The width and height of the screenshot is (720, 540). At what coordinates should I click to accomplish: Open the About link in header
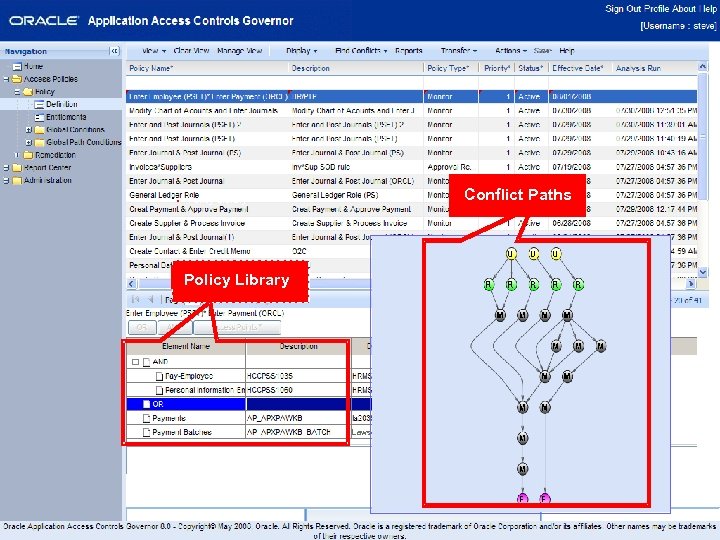pyautogui.click(x=684, y=9)
